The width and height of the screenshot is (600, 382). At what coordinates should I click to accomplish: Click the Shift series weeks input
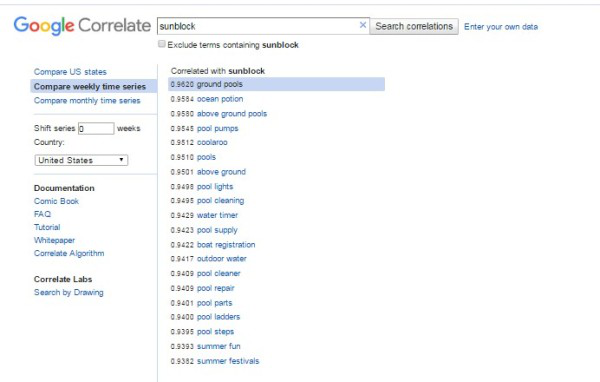(96, 128)
